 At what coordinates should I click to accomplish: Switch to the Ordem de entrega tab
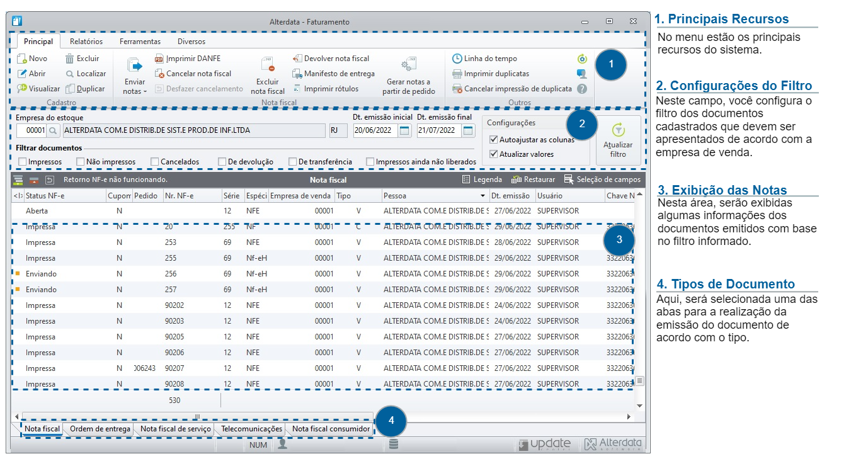click(x=100, y=429)
